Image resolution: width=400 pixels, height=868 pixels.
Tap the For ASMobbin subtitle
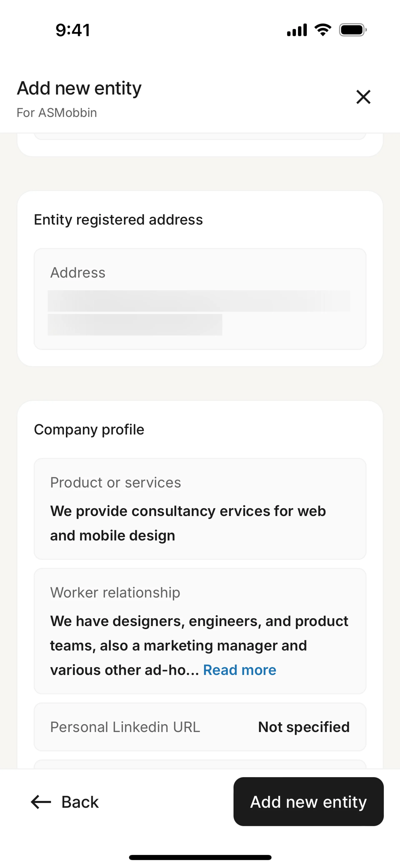pyautogui.click(x=57, y=113)
